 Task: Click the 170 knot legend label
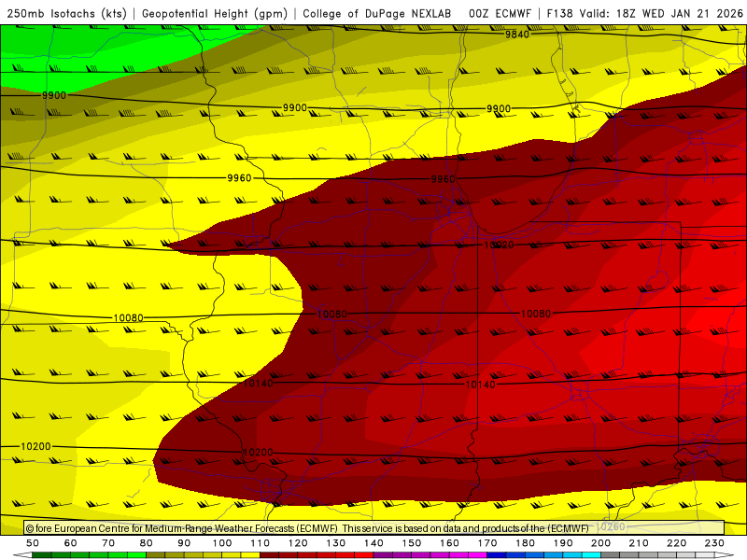[487, 543]
